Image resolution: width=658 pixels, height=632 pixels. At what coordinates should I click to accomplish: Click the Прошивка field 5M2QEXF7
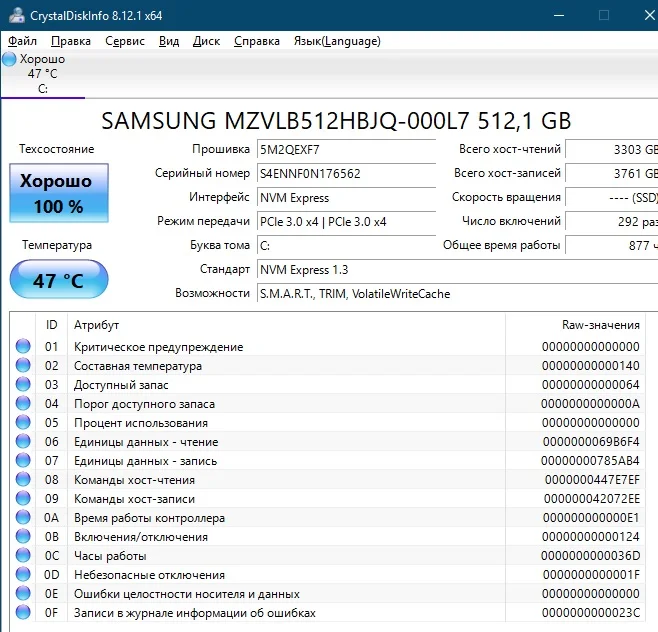pyautogui.click(x=346, y=149)
